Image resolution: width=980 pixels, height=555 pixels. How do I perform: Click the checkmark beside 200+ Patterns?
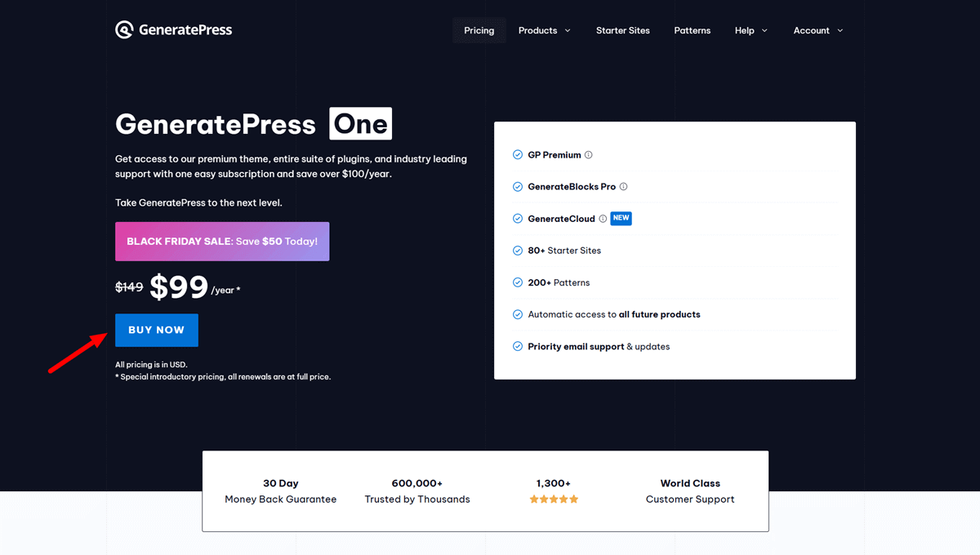pyautogui.click(x=517, y=282)
